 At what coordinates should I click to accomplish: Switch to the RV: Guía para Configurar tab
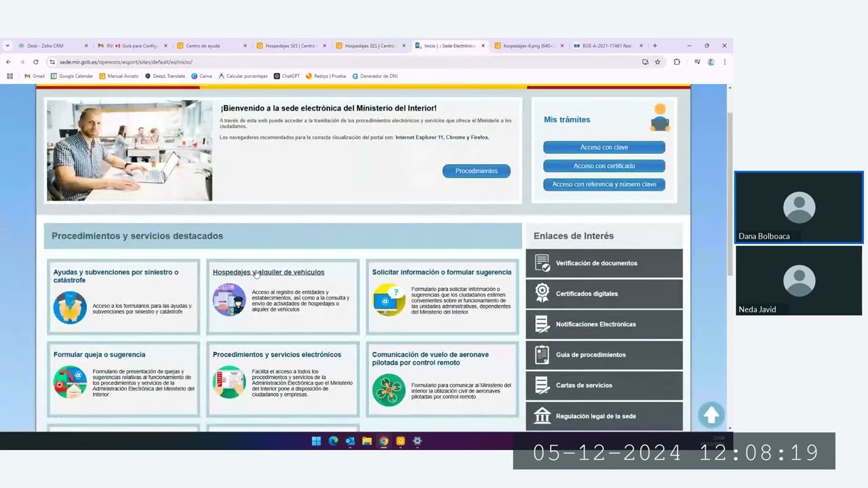[132, 45]
